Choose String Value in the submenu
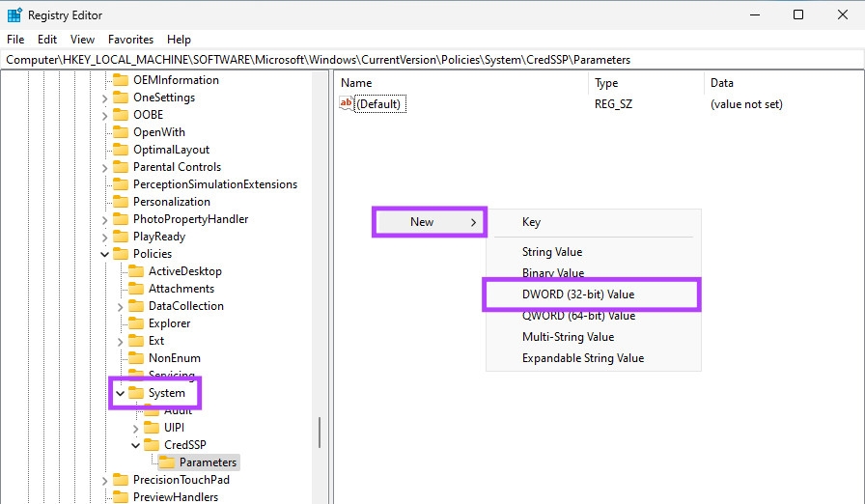This screenshot has width=865, height=504. coord(594,252)
